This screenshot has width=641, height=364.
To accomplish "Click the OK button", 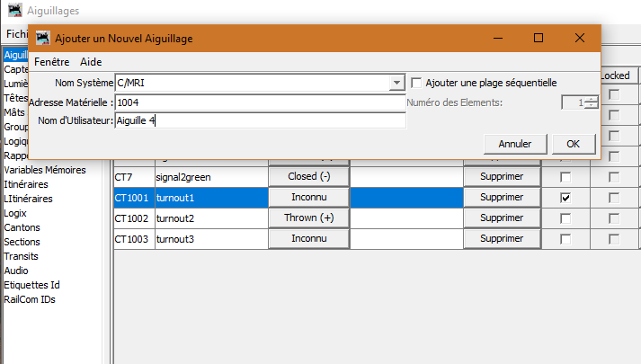I will coord(573,144).
